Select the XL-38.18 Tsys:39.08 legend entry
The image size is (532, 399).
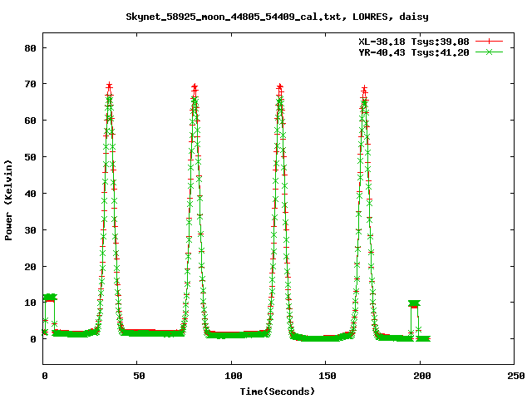[414, 42]
